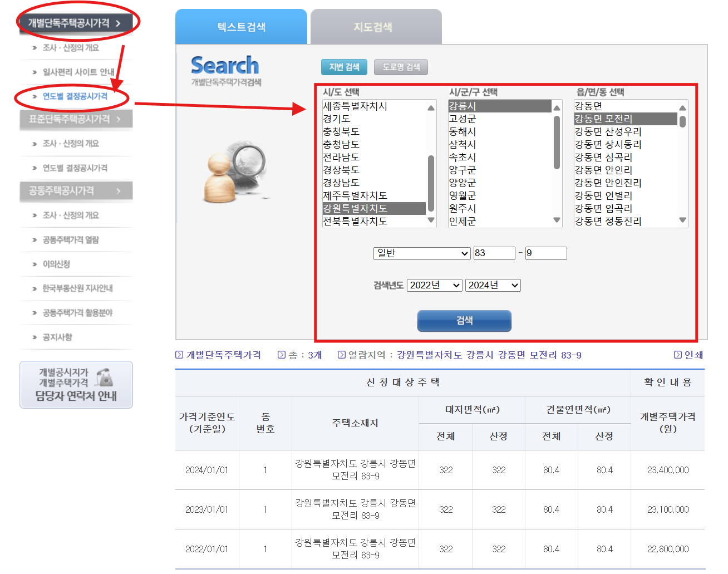728x574 pixels.
Task: Open 연도별 결정공시가격 under 개별단독주택
Action: [x=75, y=96]
